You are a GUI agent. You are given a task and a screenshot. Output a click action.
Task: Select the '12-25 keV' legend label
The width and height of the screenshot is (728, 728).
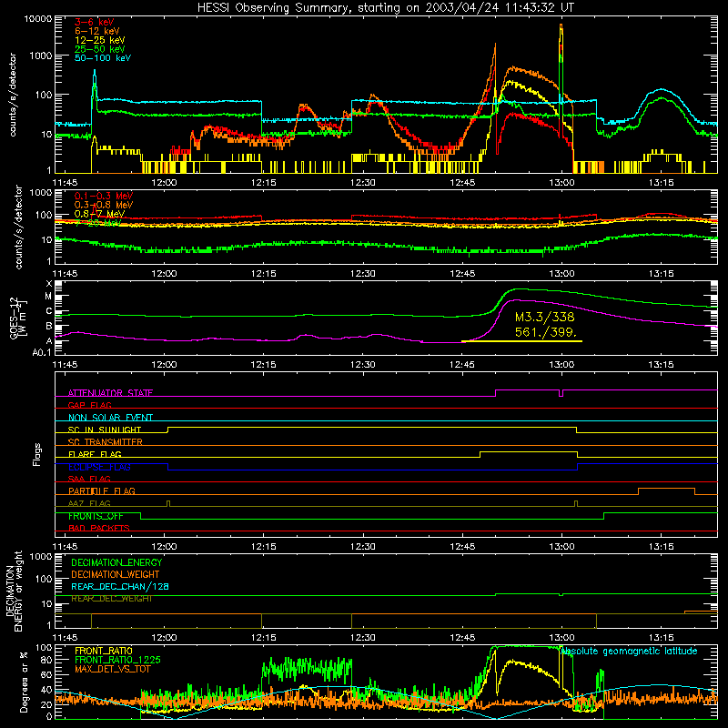click(x=99, y=40)
